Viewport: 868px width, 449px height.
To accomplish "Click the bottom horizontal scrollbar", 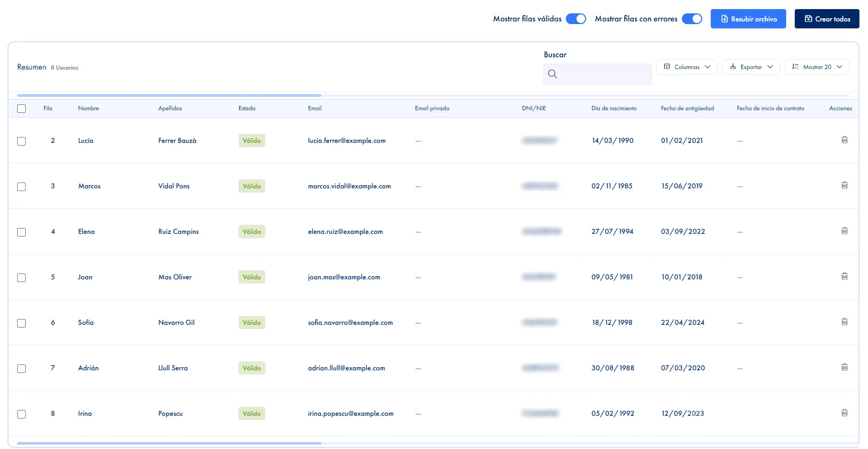I will click(x=169, y=443).
